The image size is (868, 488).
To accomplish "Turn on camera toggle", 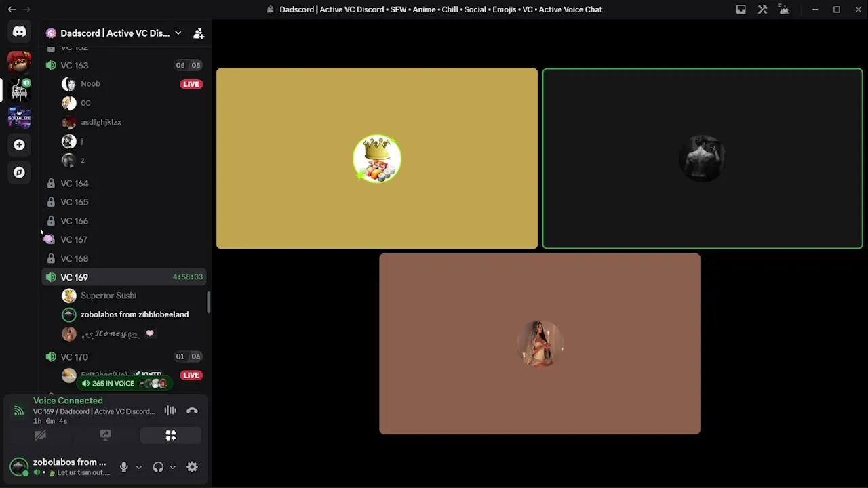I will pyautogui.click(x=40, y=435).
